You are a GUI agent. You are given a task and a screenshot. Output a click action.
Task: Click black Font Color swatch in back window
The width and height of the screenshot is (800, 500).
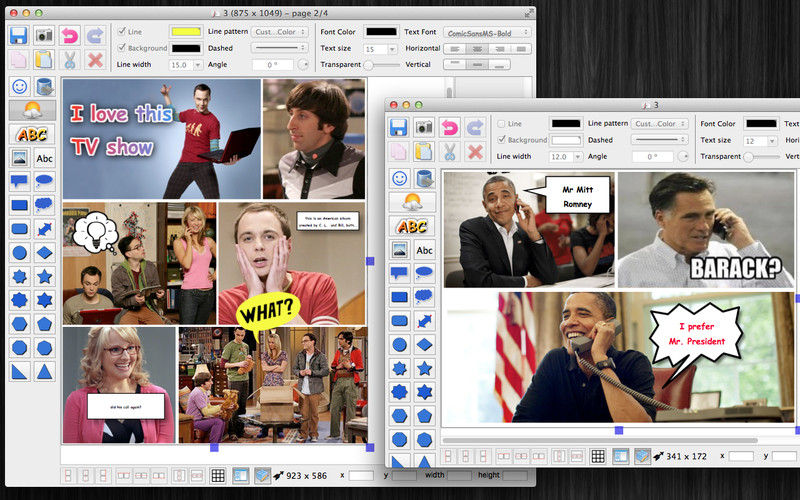pyautogui.click(x=381, y=32)
